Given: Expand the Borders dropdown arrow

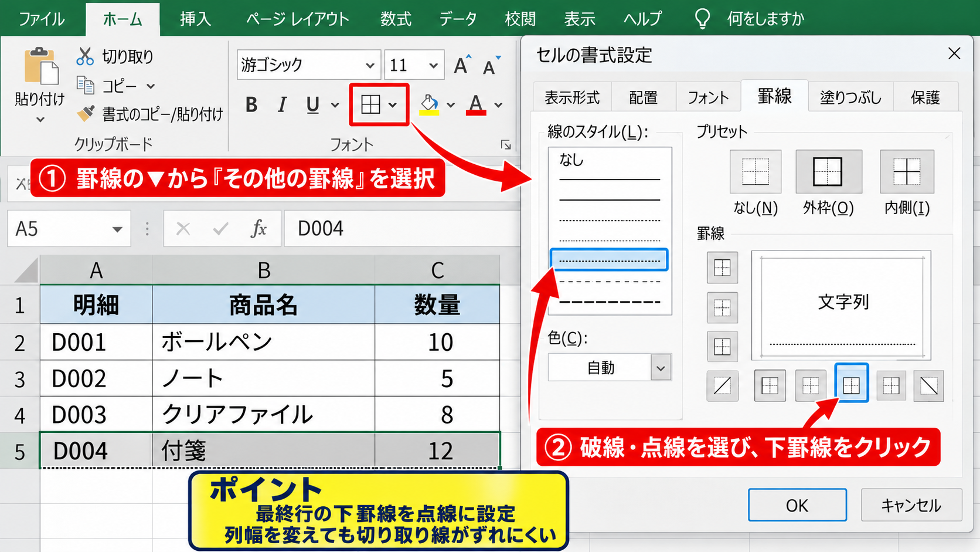Looking at the screenshot, I should tap(393, 105).
